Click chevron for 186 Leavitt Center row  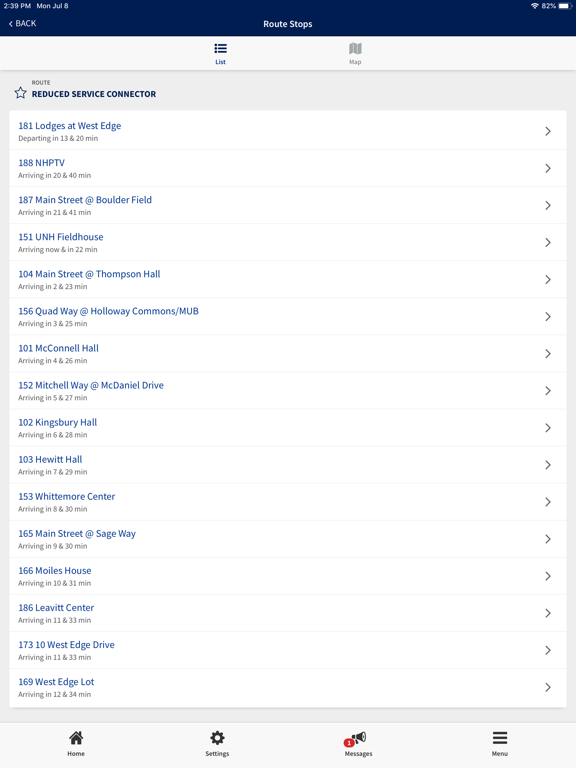[548, 613]
